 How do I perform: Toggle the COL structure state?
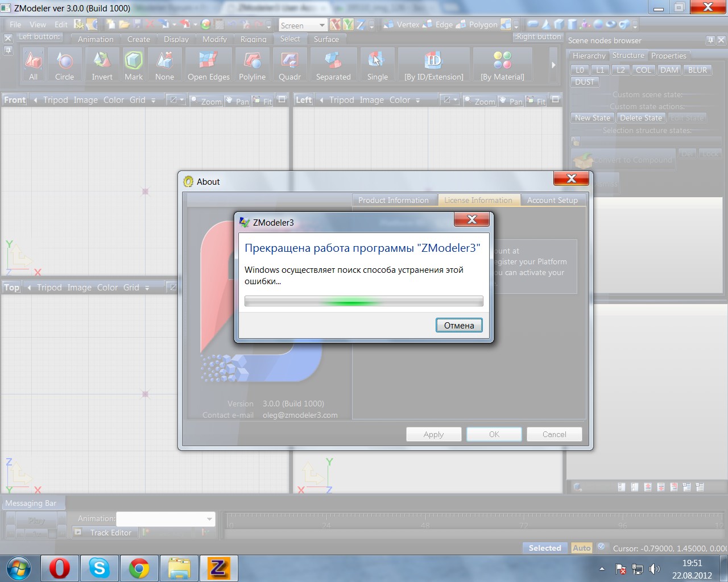643,70
